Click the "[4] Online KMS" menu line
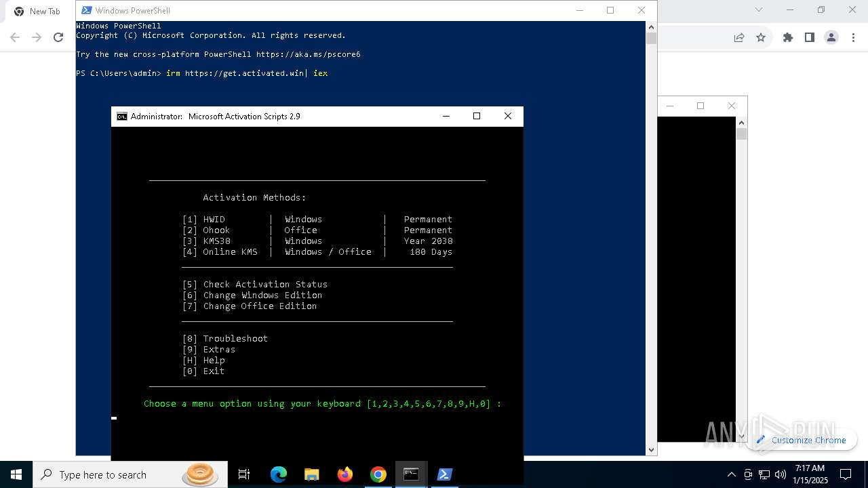This screenshot has height=488, width=868. click(x=317, y=252)
